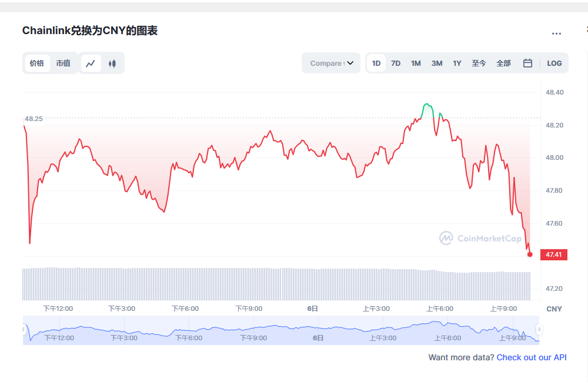The height and width of the screenshot is (382, 588).
Task: Click the red current price point marker
Action: 530,254
